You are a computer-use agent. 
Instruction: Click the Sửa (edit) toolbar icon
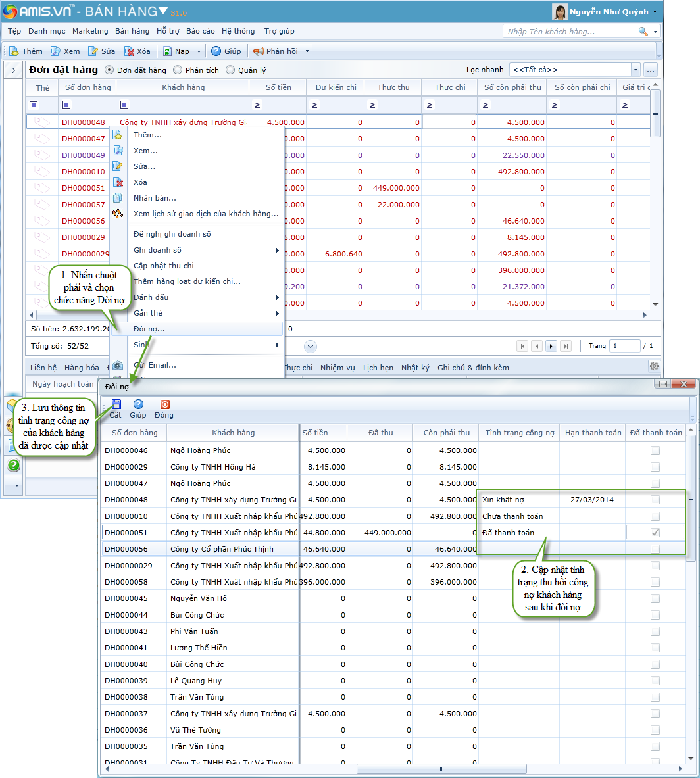tap(93, 51)
